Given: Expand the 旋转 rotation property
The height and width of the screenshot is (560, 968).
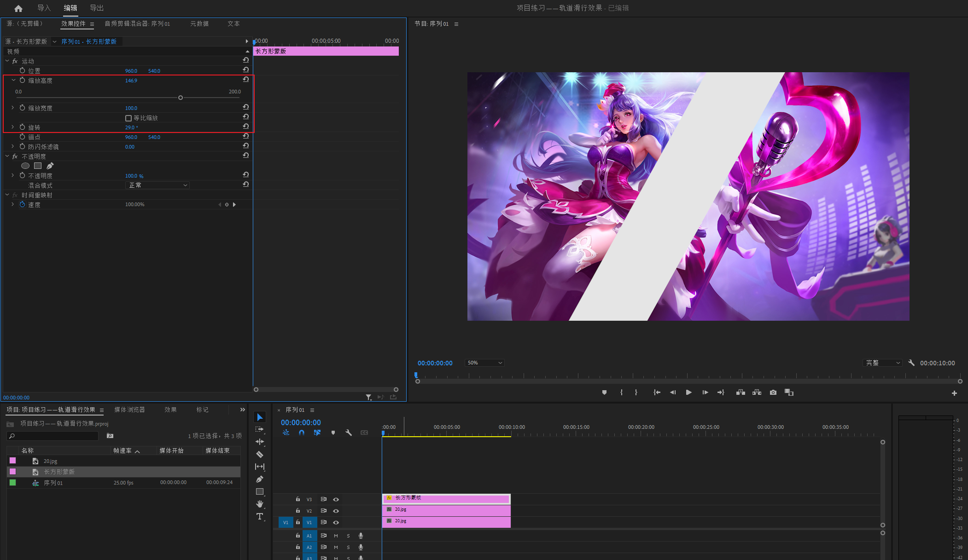Looking at the screenshot, I should click(13, 127).
